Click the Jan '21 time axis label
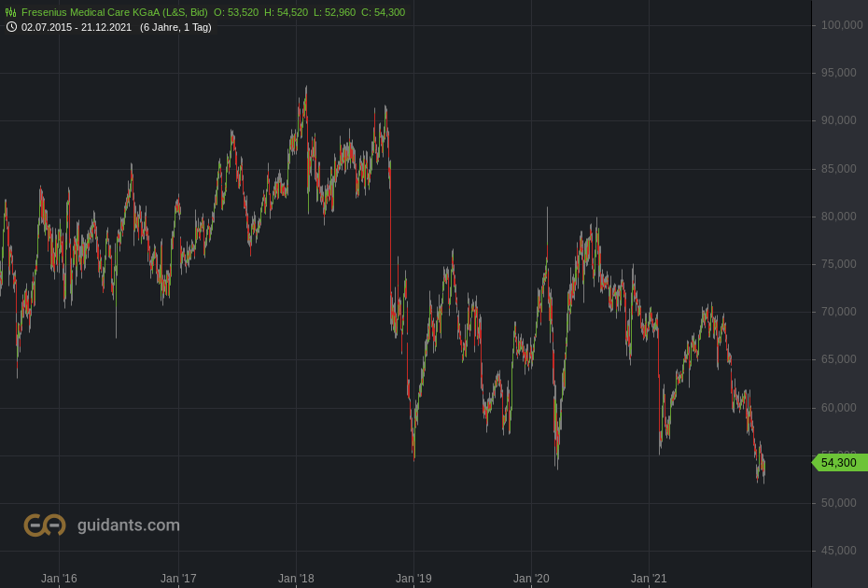 [649, 579]
